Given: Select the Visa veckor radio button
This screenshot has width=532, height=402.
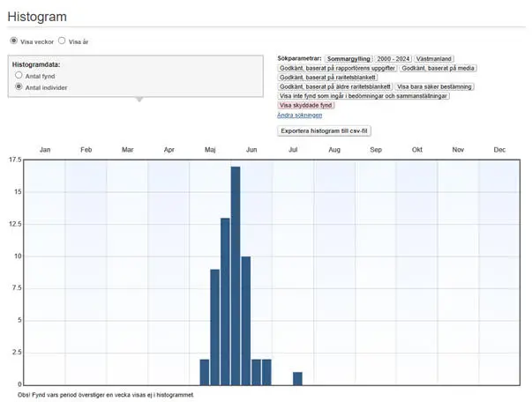Looking at the screenshot, I should point(13,41).
